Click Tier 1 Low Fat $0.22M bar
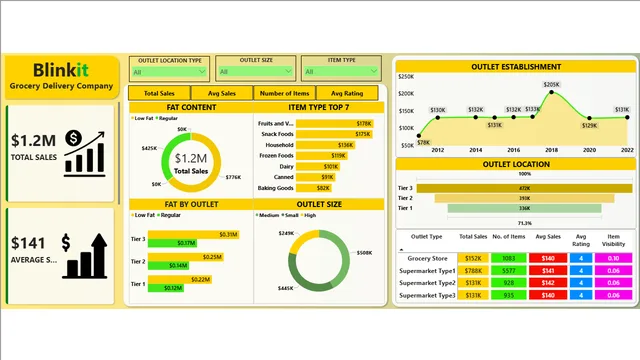Image resolution: width=640 pixels, height=360 pixels. 180,279
